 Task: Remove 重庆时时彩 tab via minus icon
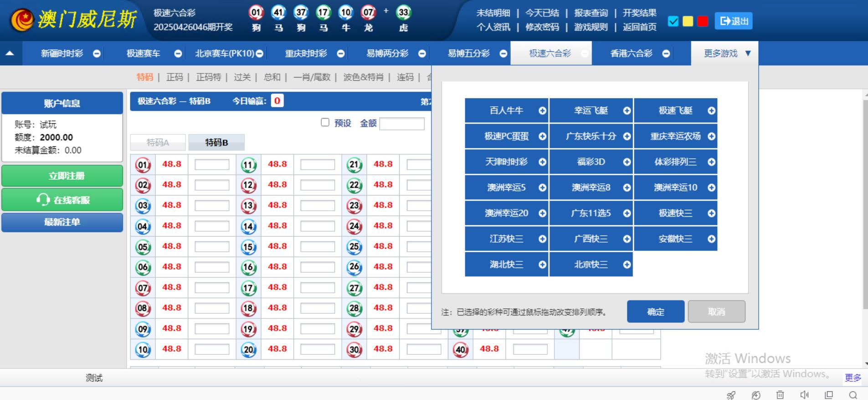click(341, 54)
